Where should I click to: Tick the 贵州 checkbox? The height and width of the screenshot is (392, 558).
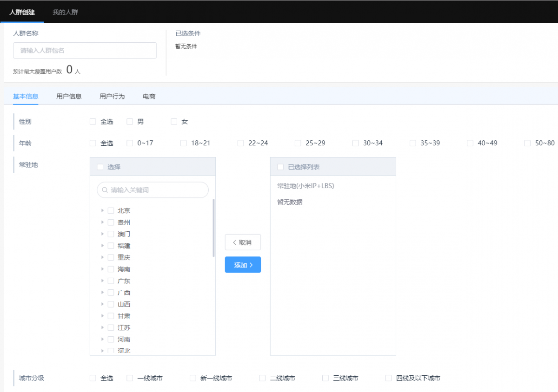click(111, 222)
